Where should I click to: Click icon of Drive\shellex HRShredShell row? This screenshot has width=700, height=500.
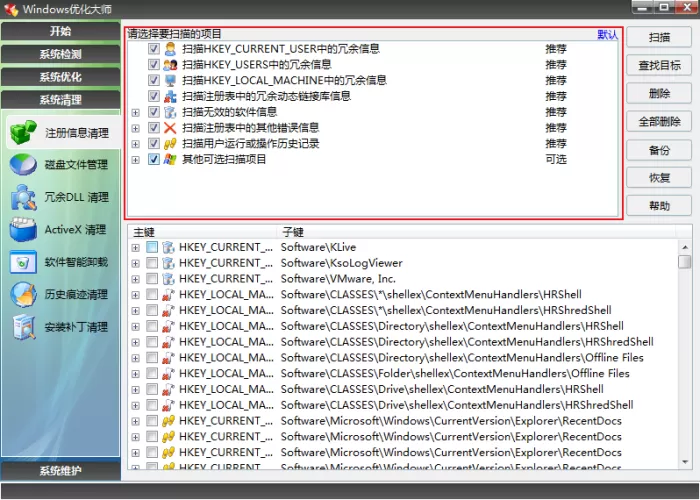[168, 405]
